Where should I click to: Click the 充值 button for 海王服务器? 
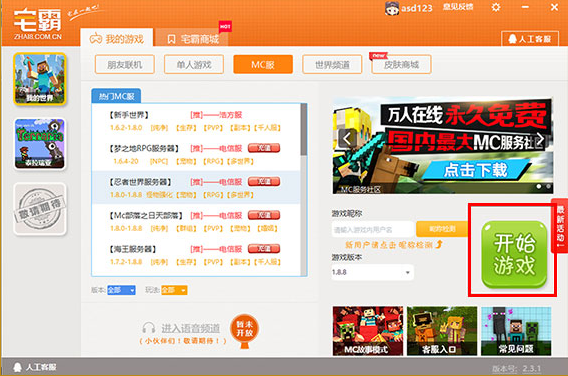click(264, 248)
